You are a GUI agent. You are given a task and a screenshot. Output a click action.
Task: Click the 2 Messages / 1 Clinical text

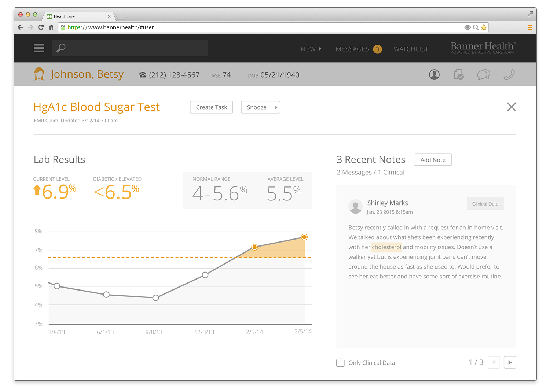370,172
